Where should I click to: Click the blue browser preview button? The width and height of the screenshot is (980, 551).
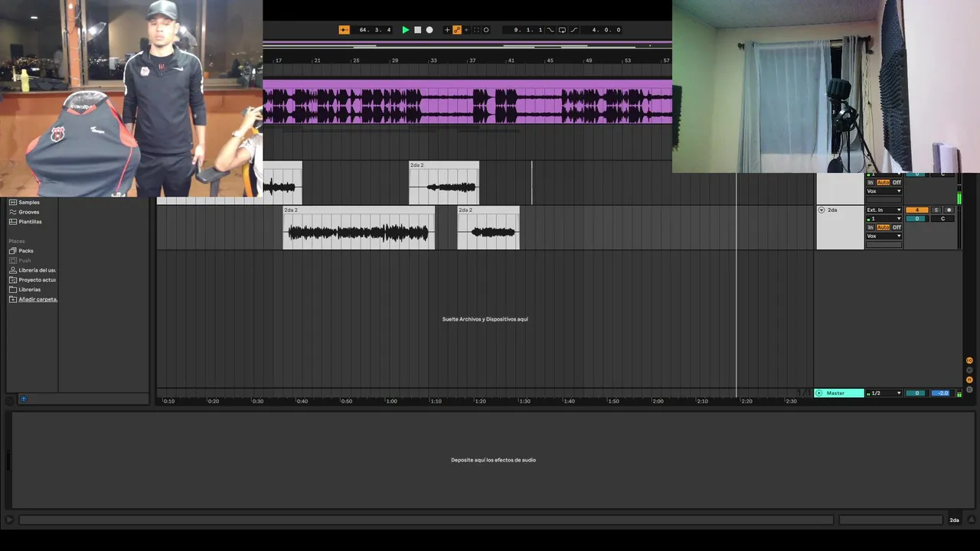(23, 399)
